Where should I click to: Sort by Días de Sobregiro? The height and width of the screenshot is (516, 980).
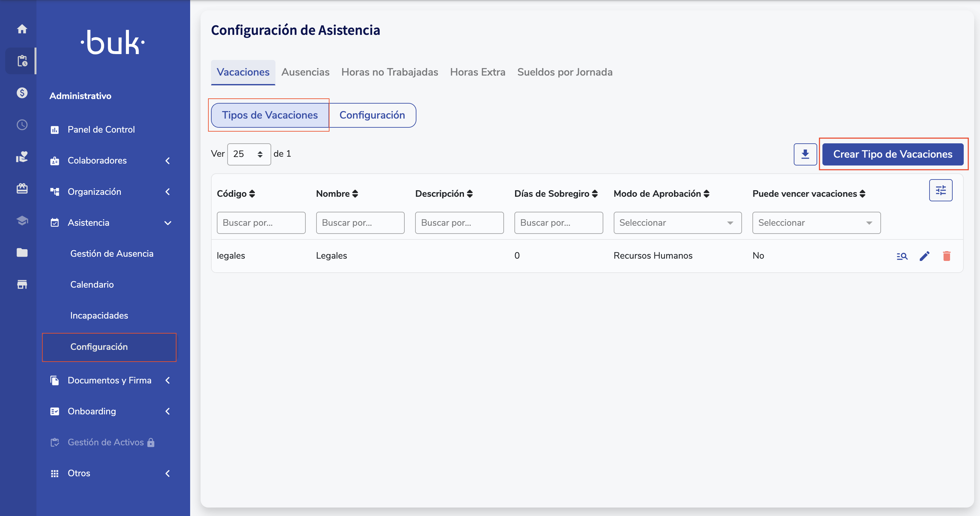(595, 194)
